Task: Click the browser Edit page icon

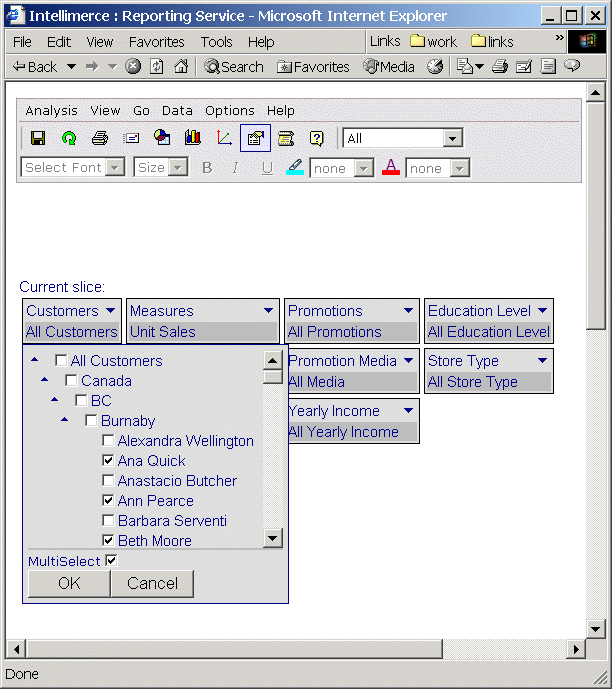Action: coord(524,67)
